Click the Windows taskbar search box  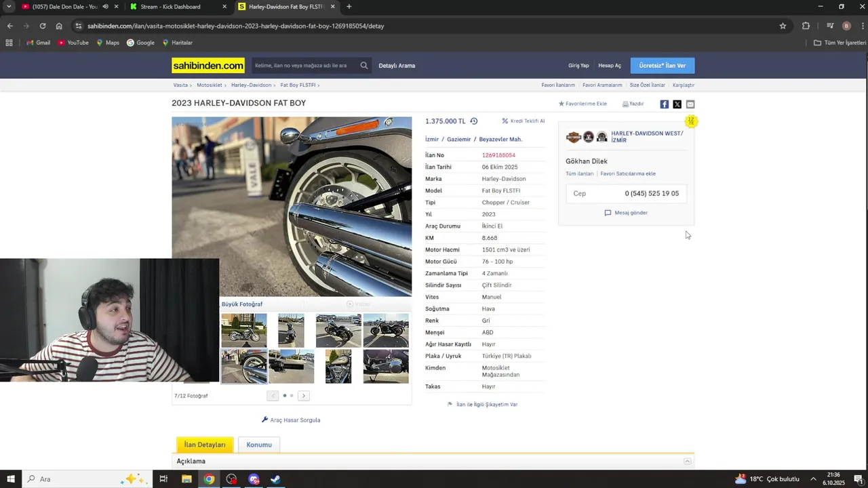pyautogui.click(x=86, y=479)
